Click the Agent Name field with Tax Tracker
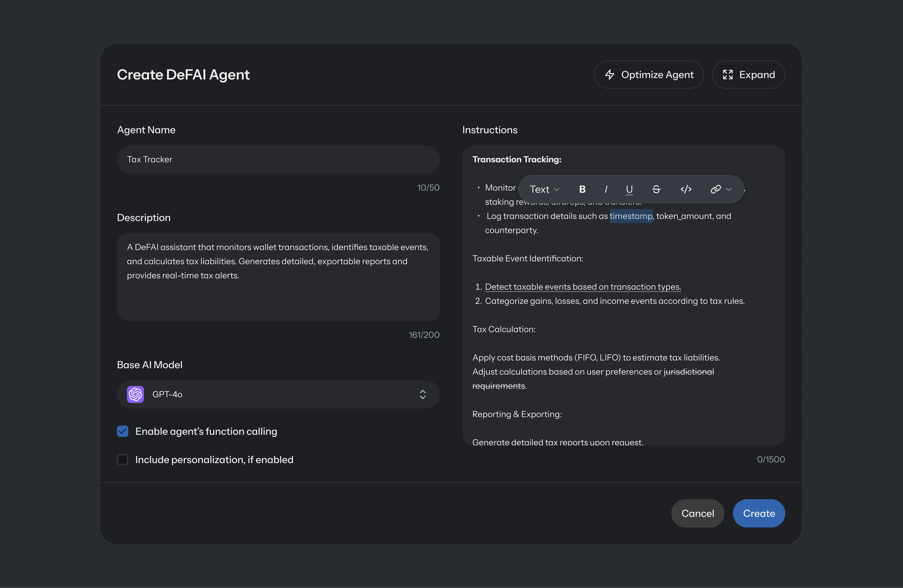 [x=278, y=159]
